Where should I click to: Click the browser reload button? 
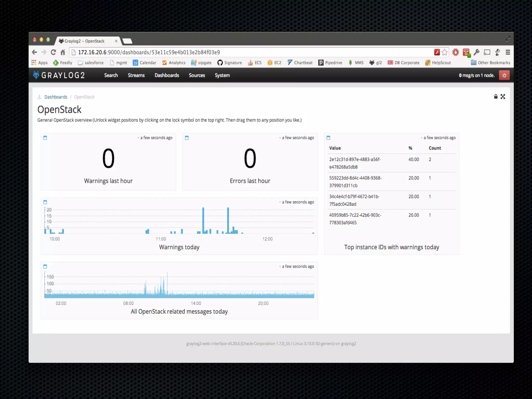(53, 52)
